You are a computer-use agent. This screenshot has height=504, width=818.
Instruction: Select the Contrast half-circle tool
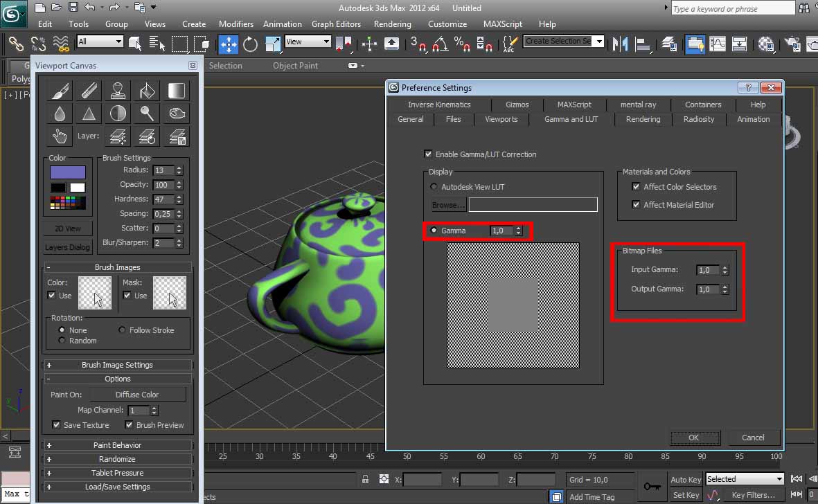click(x=118, y=113)
